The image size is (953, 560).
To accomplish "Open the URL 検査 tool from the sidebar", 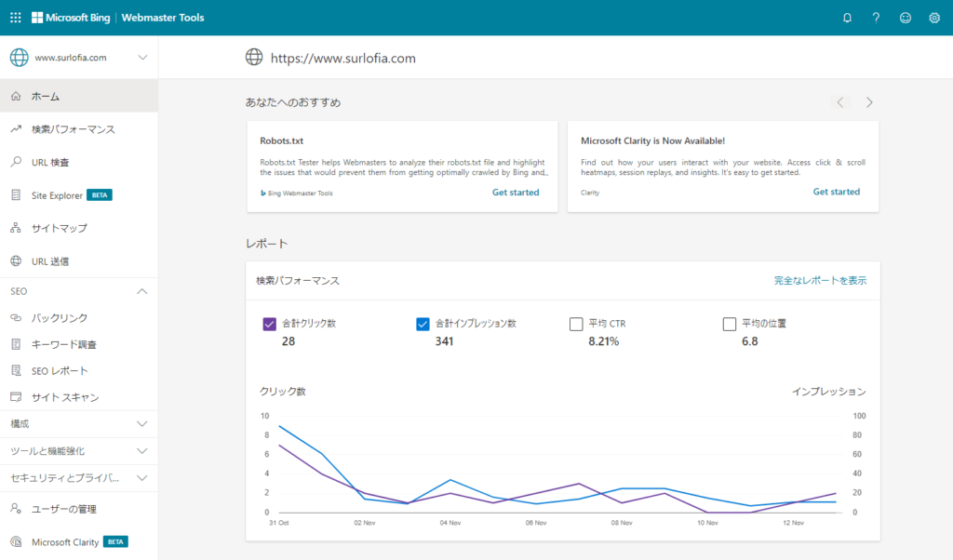I will (51, 162).
